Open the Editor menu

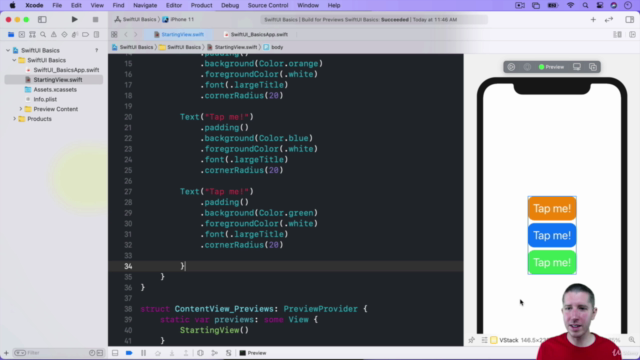[x=174, y=5]
